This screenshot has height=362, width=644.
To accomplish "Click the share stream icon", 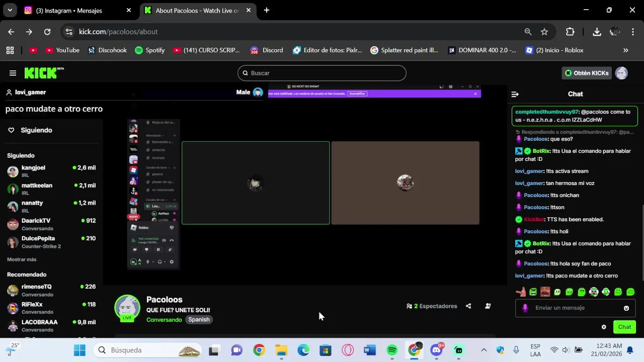I will (x=468, y=306).
